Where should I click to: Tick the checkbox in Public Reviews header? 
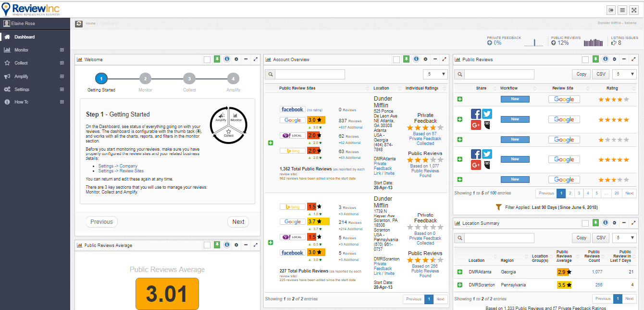585,59
